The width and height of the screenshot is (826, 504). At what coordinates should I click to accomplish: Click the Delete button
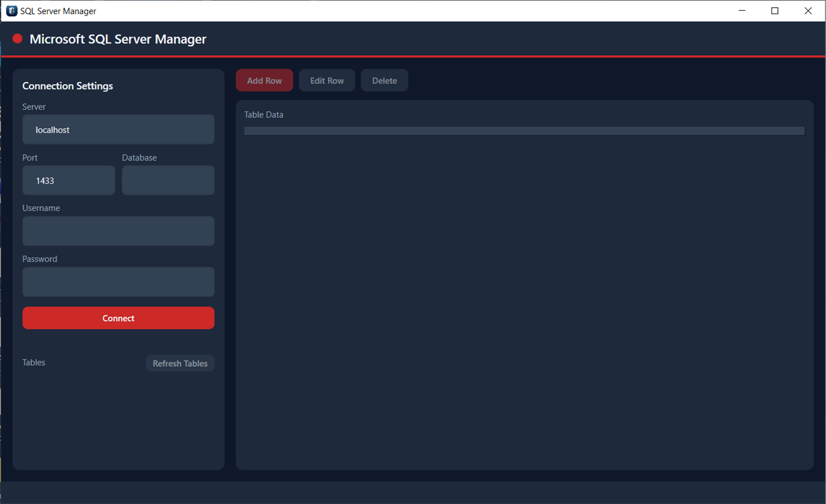point(385,81)
